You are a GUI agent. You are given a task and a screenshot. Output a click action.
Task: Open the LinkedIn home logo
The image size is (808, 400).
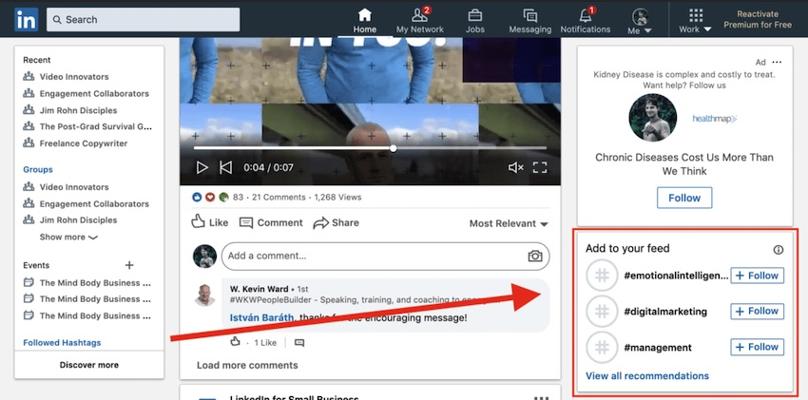(x=26, y=20)
